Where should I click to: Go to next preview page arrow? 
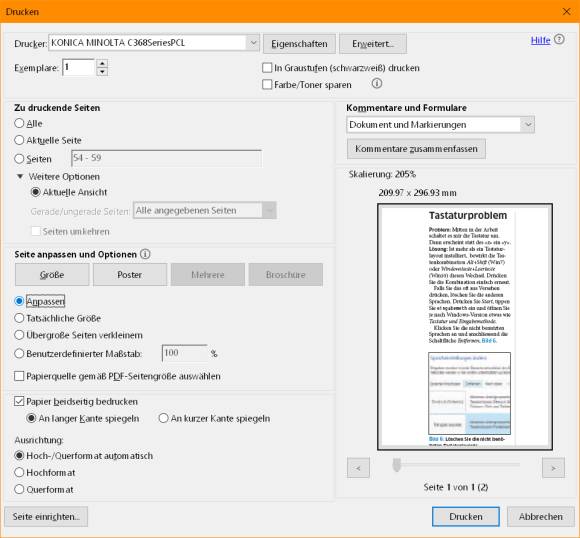click(x=553, y=468)
